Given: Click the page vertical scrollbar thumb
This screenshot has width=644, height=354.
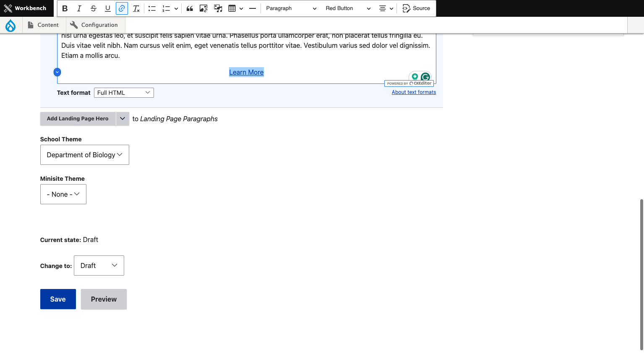Looking at the screenshot, I should (x=641, y=275).
